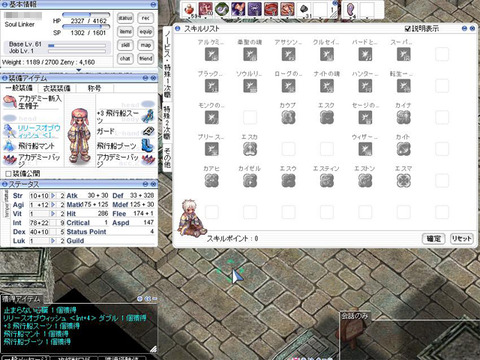Click the skill button
The image size is (480, 360).
pos(125,45)
